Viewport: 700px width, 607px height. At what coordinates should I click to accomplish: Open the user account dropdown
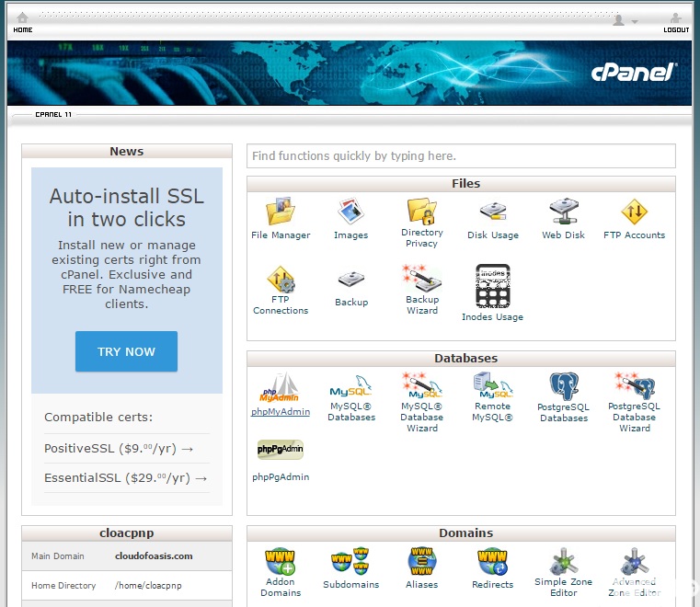(625, 20)
